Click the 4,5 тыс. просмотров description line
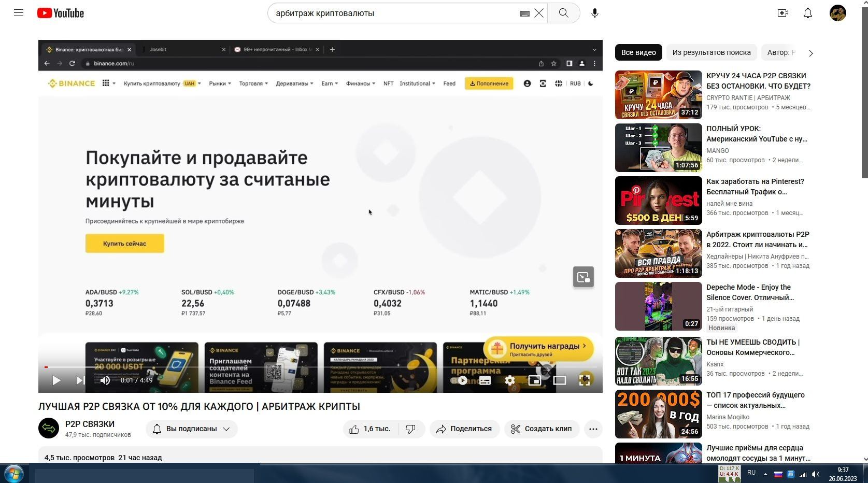 103,458
